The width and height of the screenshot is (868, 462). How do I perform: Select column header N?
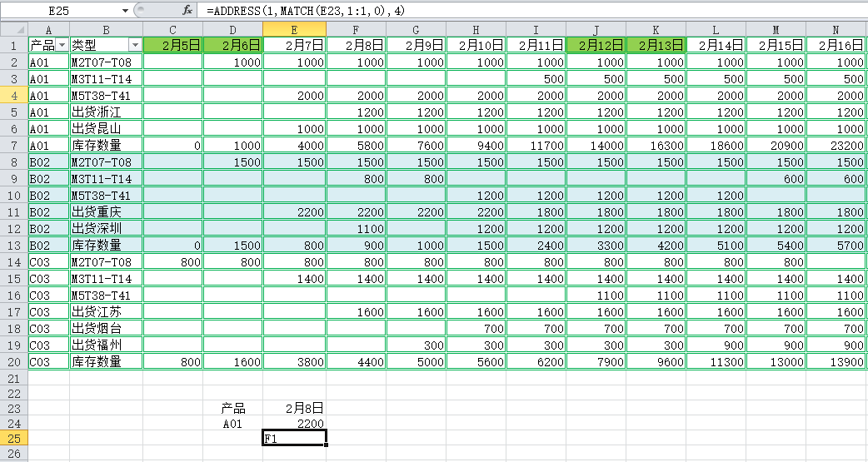pyautogui.click(x=836, y=29)
